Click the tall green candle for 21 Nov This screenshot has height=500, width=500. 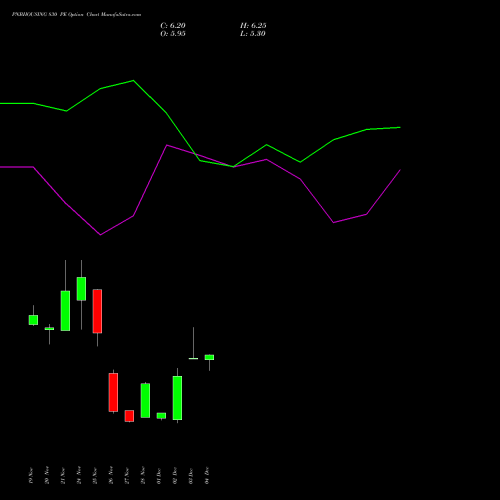65,311
